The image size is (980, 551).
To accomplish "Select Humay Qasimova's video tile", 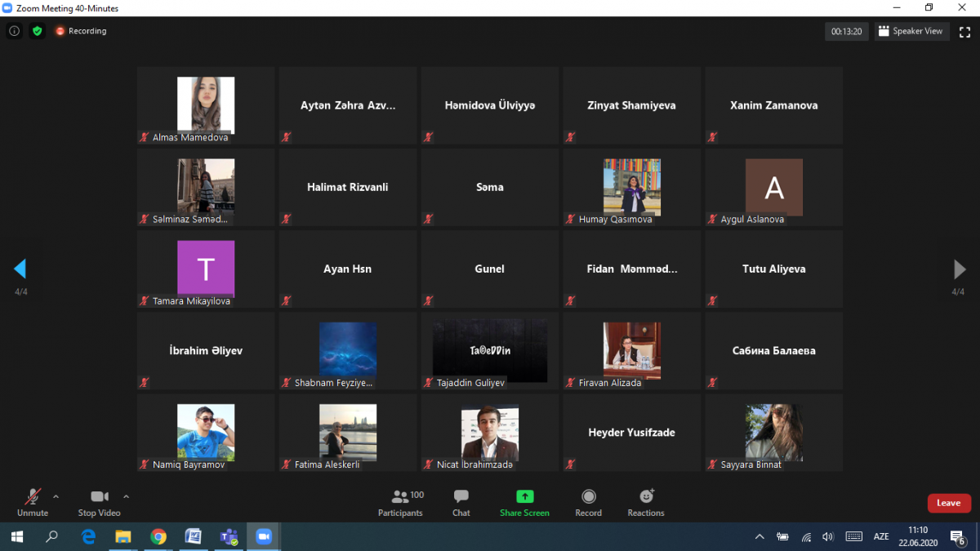I will [631, 187].
